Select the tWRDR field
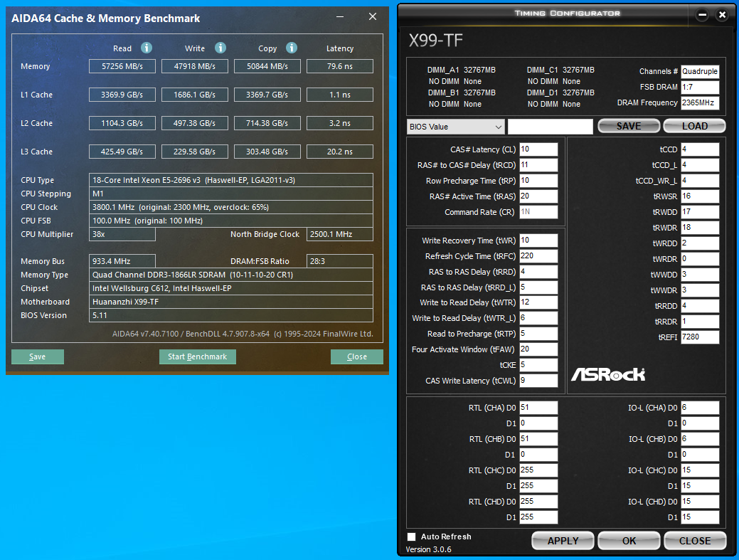Screen dimensions: 739x560 (701, 259)
